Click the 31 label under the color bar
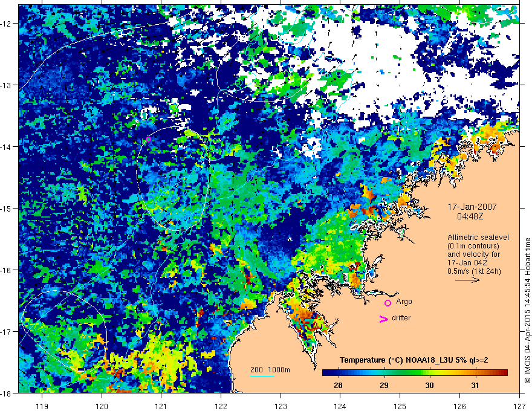Screen dimensions: 532x411 475,385
